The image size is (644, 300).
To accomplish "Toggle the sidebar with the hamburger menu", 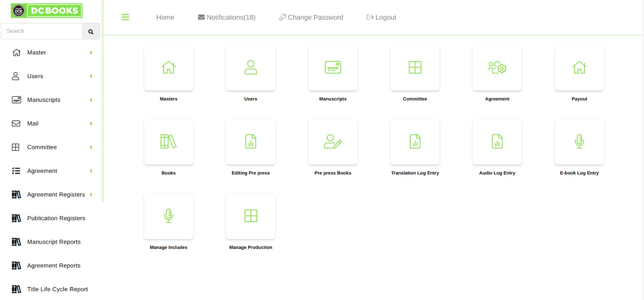I will (x=125, y=17).
